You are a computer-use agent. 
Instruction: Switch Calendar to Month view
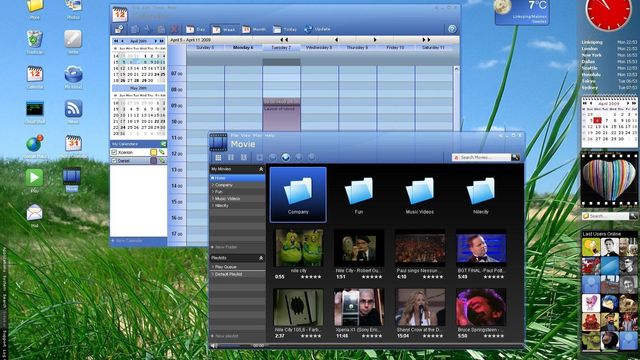click(x=254, y=29)
